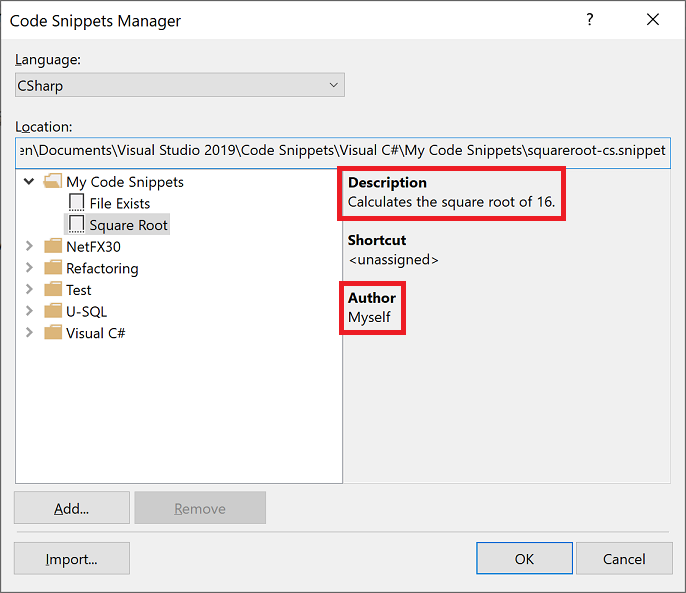686x593 pixels.
Task: Expand the Visual C# folder node
Action: coord(29,333)
